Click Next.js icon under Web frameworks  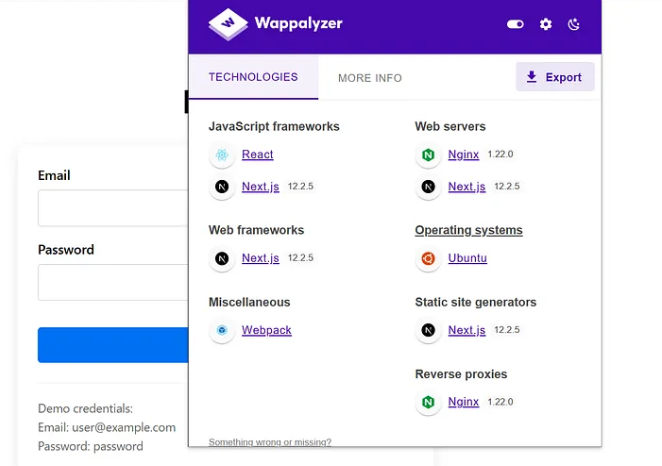[x=222, y=258]
